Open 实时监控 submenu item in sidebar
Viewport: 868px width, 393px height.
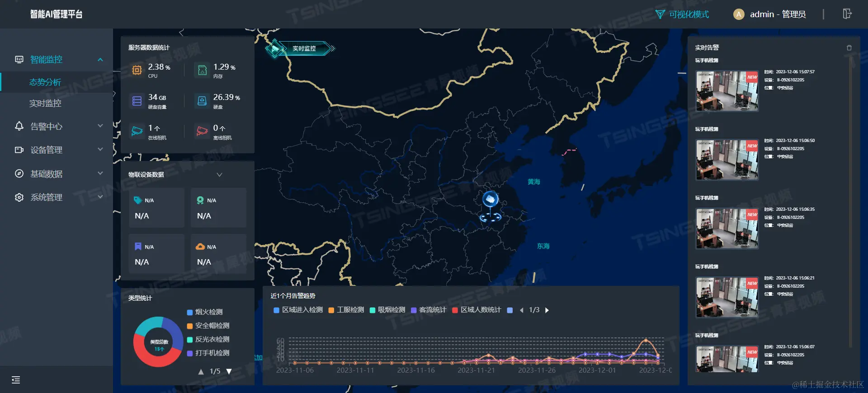tap(45, 104)
